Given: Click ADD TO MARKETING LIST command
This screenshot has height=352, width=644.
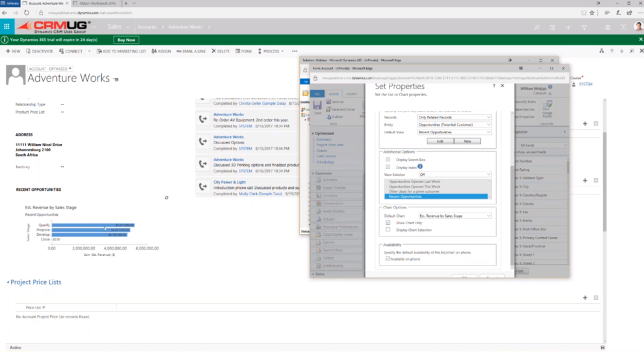Looking at the screenshot, I should pyautogui.click(x=121, y=51).
